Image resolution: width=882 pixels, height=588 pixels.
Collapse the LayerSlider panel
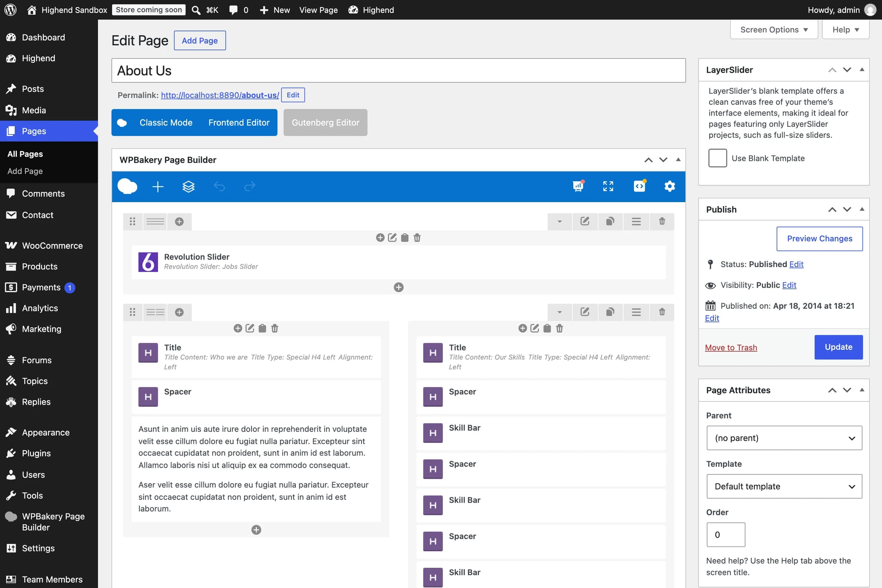pyautogui.click(x=862, y=70)
